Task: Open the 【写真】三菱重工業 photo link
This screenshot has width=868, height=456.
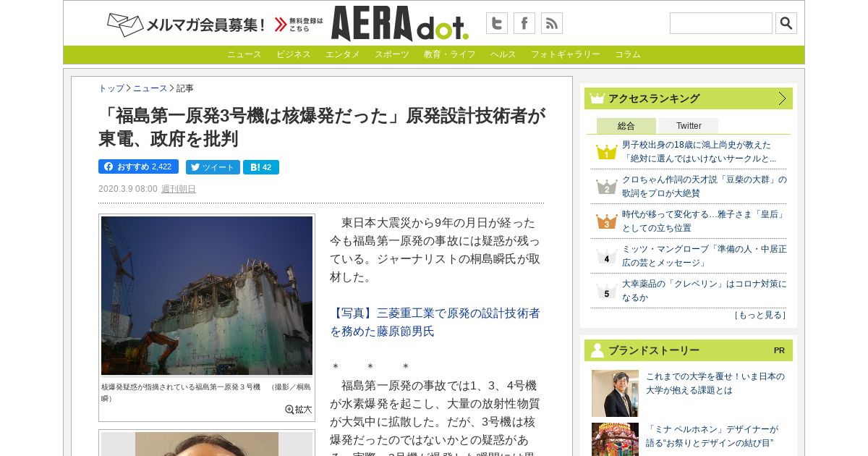Action: click(435, 322)
